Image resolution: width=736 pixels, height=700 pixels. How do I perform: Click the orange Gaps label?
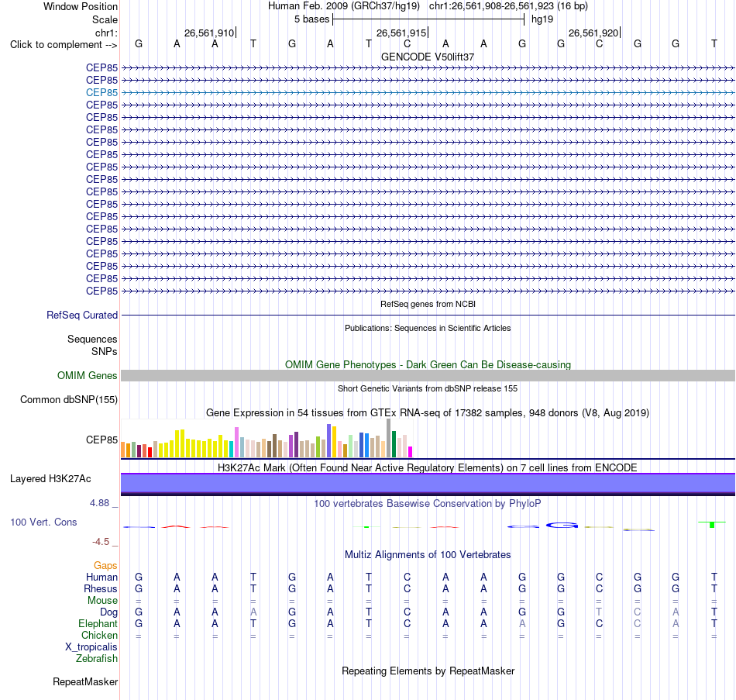coord(105,566)
